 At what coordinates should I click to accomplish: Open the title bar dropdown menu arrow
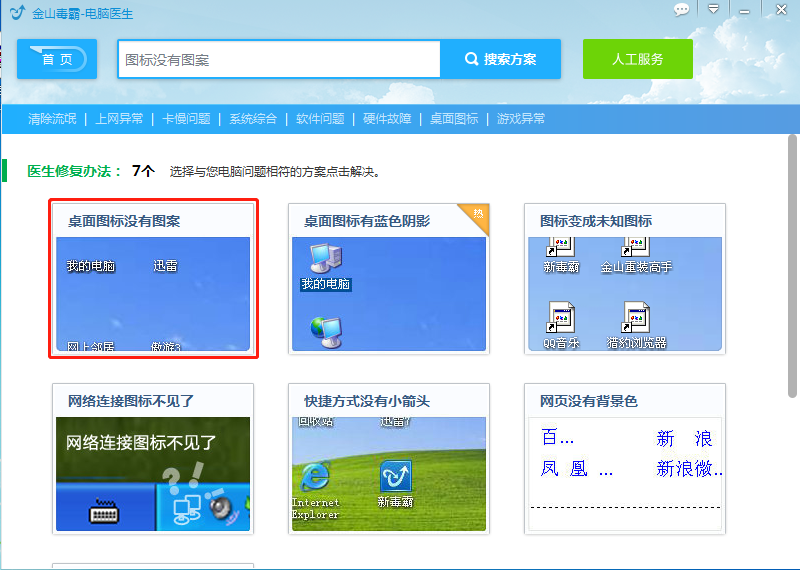[713, 9]
